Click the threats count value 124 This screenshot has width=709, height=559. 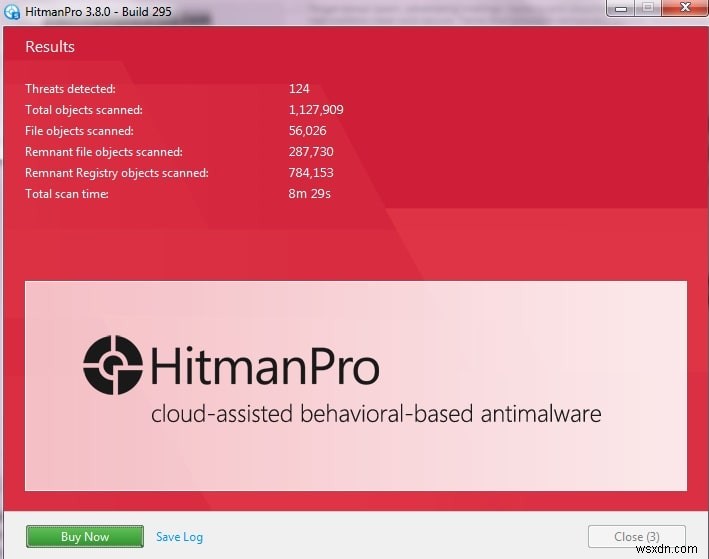pyautogui.click(x=300, y=89)
